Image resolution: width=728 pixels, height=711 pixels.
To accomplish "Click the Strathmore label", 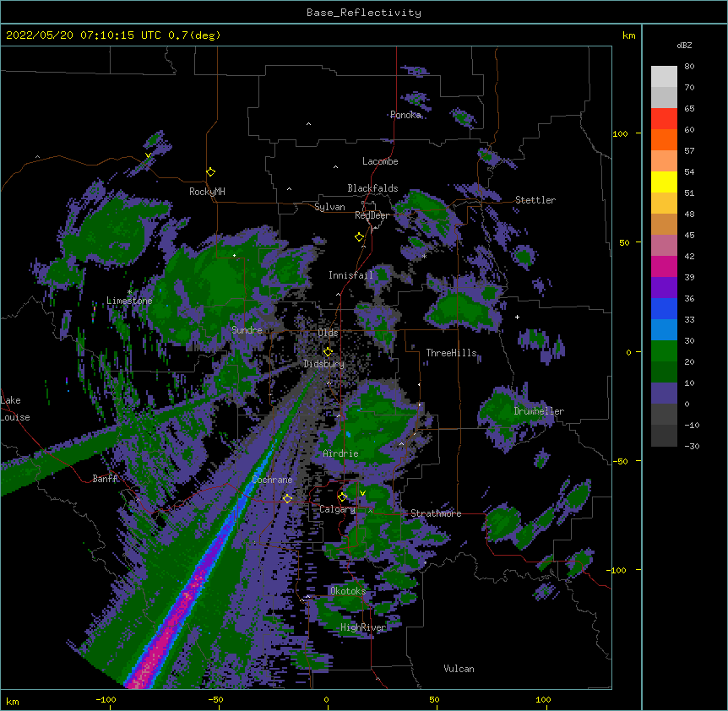I will (x=436, y=513).
